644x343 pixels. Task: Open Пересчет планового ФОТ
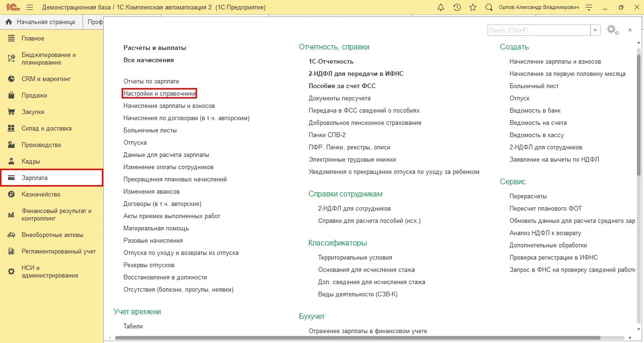pyautogui.click(x=546, y=209)
